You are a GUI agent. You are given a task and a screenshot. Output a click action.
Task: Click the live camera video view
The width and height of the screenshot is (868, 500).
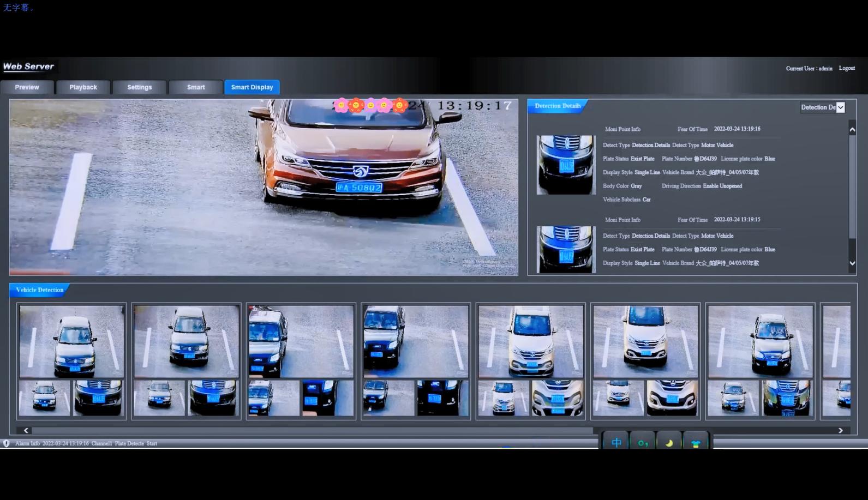[264, 187]
